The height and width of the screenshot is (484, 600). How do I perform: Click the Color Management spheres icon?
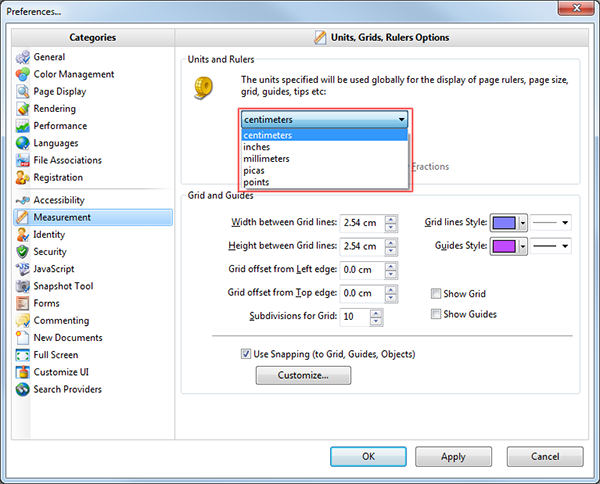coord(23,74)
